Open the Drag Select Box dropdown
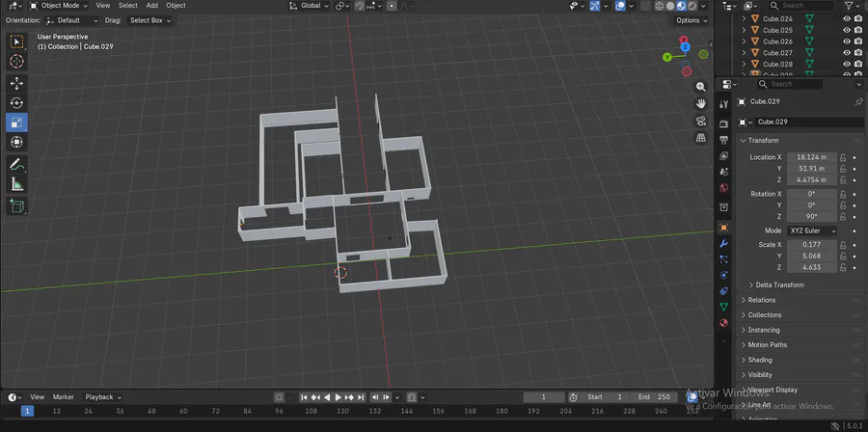868x432 pixels. click(x=150, y=20)
